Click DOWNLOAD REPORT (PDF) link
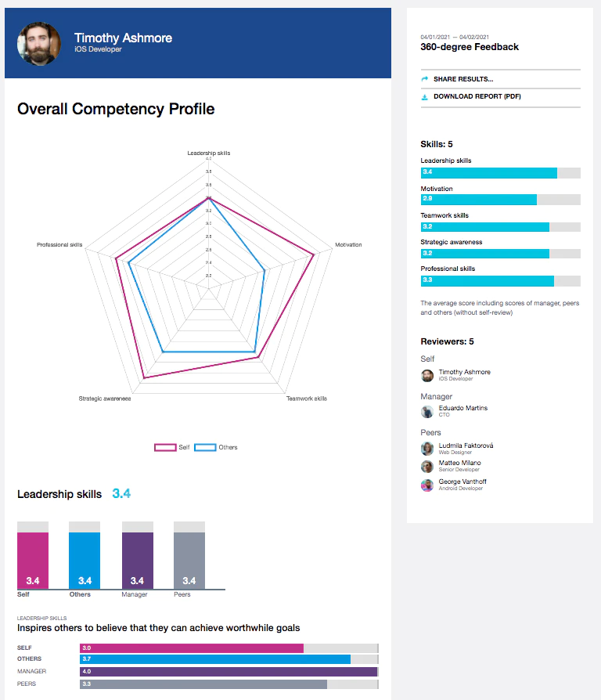Viewport: 601px width, 700px height. [x=477, y=96]
